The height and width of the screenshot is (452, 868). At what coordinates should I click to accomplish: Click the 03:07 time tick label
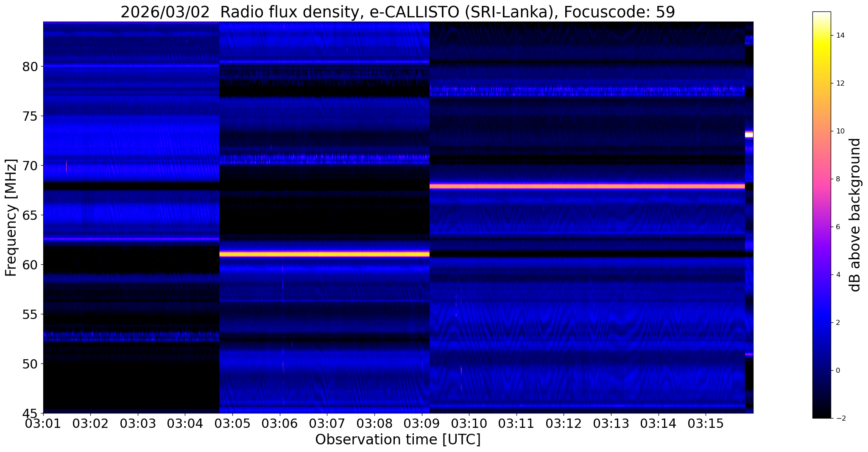pyautogui.click(x=327, y=423)
